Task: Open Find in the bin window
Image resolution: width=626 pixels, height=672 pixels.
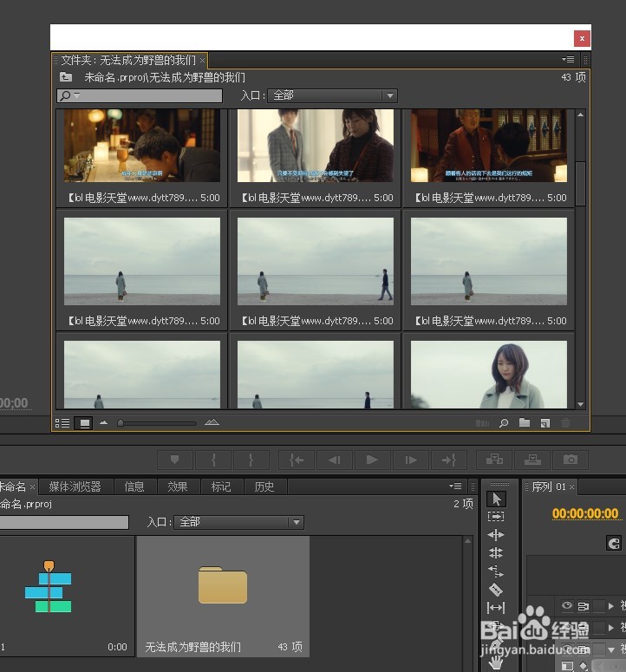Action: point(504,423)
